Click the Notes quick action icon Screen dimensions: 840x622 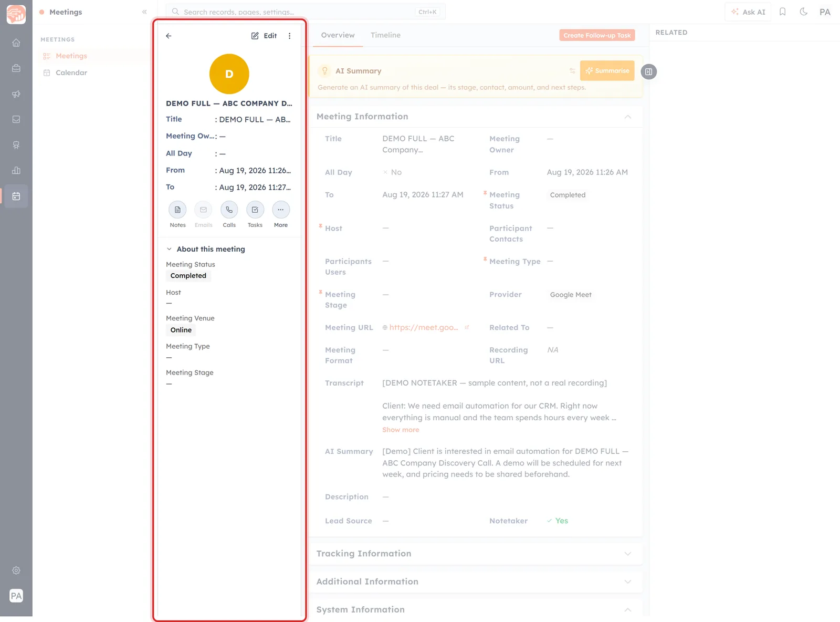tap(177, 210)
